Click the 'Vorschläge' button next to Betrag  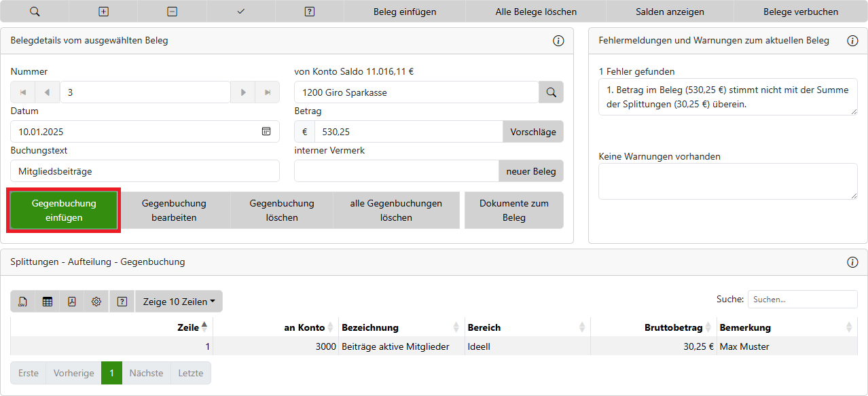click(532, 132)
